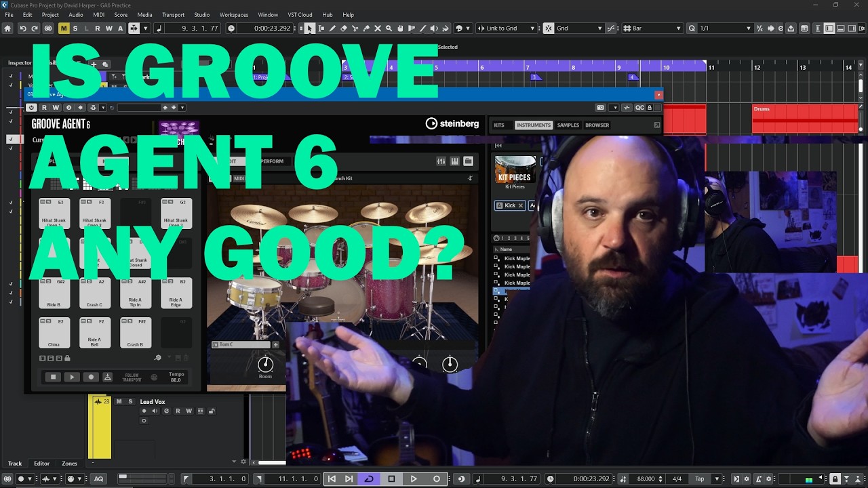Open the color tool dropdown arrow
This screenshot has height=488, width=868.
(468, 28)
